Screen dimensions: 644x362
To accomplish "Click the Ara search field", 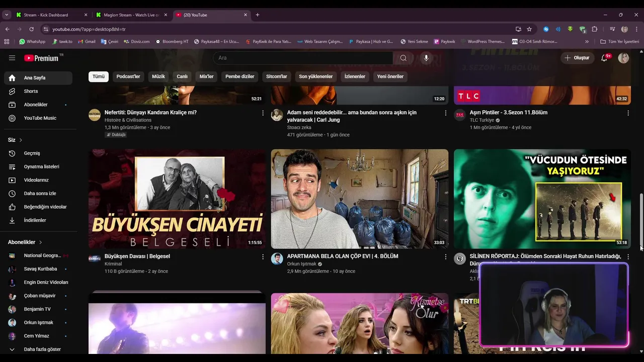I will coord(303,58).
